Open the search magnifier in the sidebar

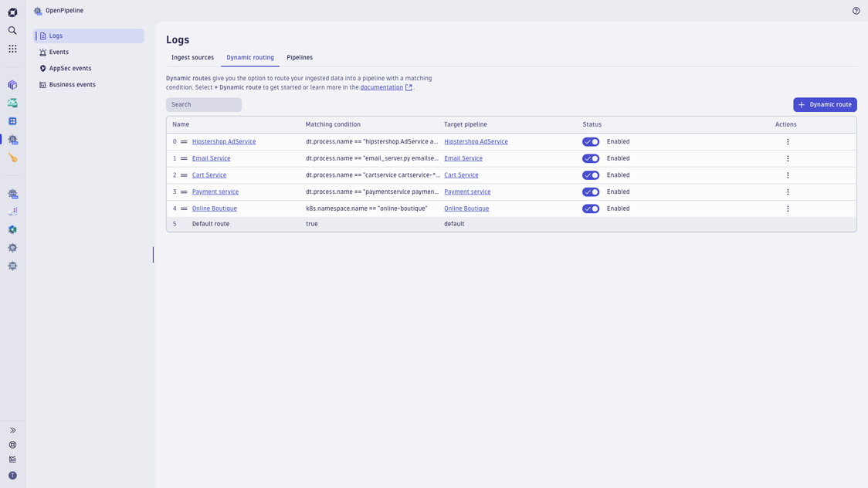(x=12, y=31)
